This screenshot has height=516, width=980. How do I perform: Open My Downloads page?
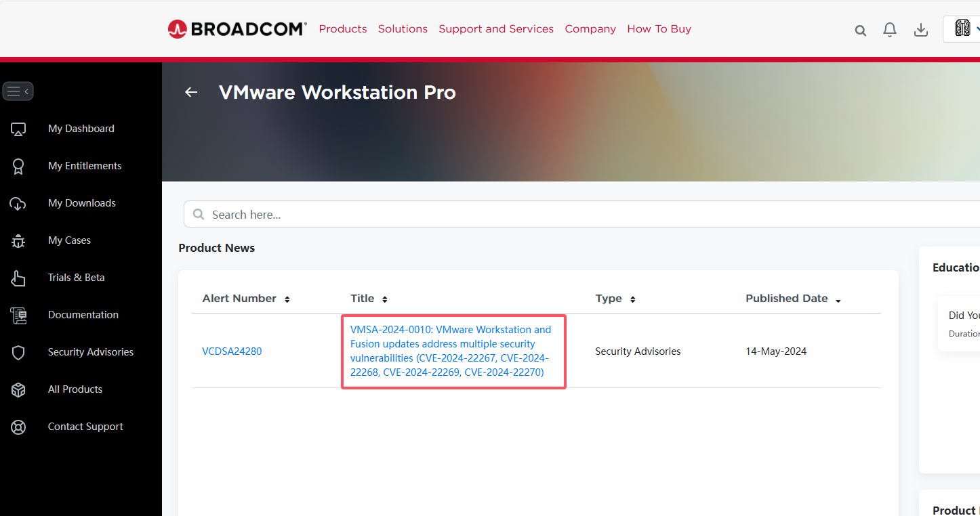(x=82, y=203)
